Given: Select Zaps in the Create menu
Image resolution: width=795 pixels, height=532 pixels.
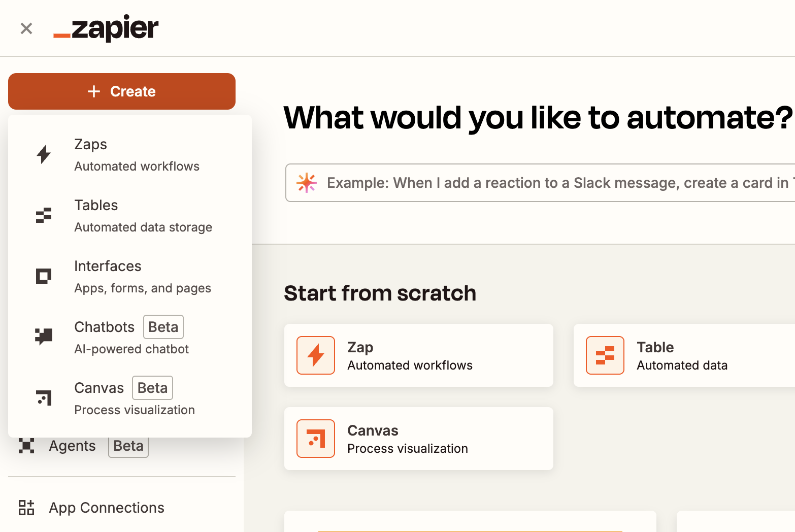Looking at the screenshot, I should pos(130,154).
